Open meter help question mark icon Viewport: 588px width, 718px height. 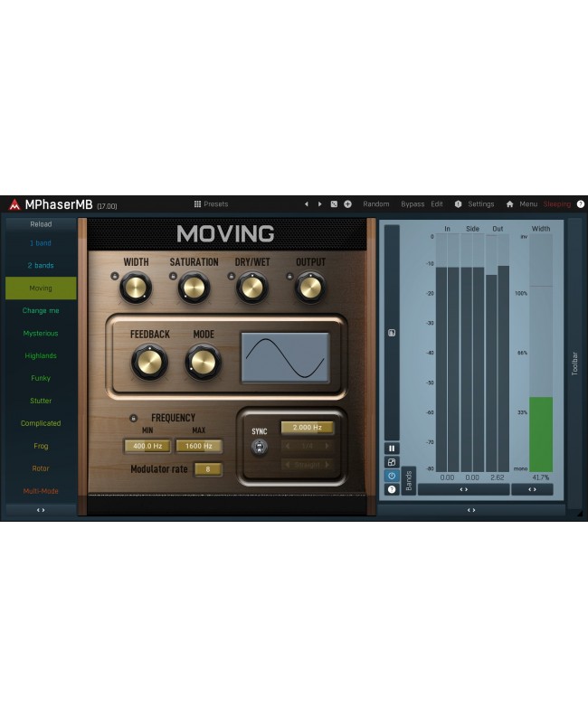click(392, 489)
